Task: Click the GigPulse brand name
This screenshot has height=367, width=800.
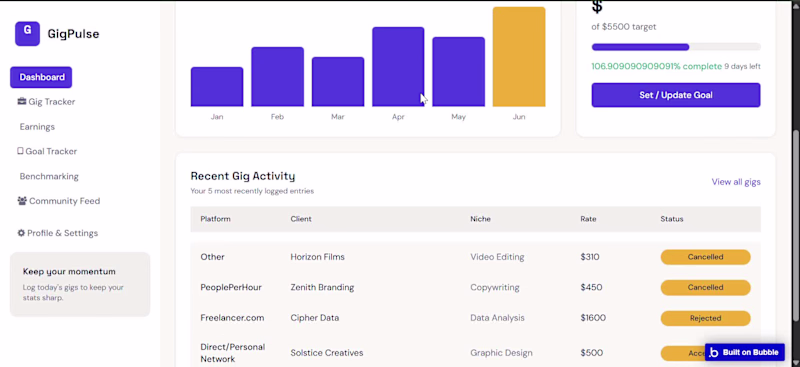Action: (x=73, y=34)
